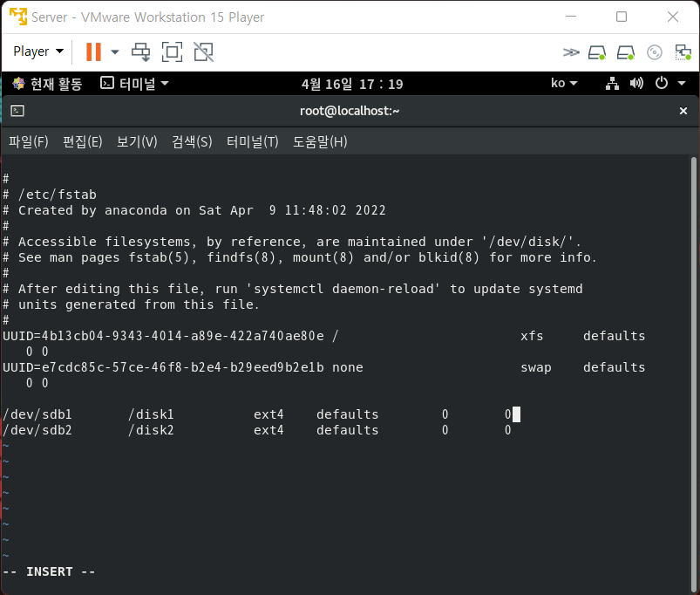
Task: Click the /disk1 mount point text
Action: click(x=151, y=414)
